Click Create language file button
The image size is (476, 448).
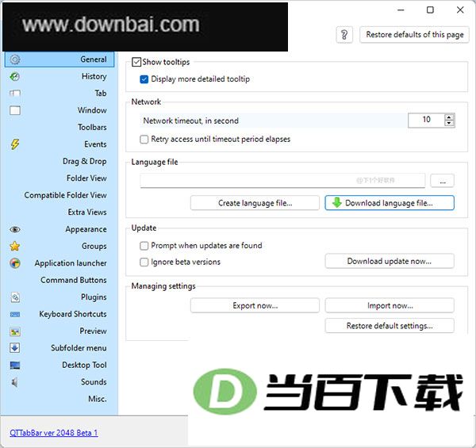click(255, 203)
